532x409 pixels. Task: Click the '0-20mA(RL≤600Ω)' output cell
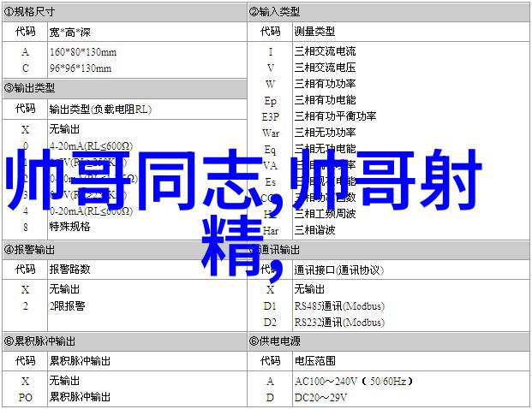(92, 211)
